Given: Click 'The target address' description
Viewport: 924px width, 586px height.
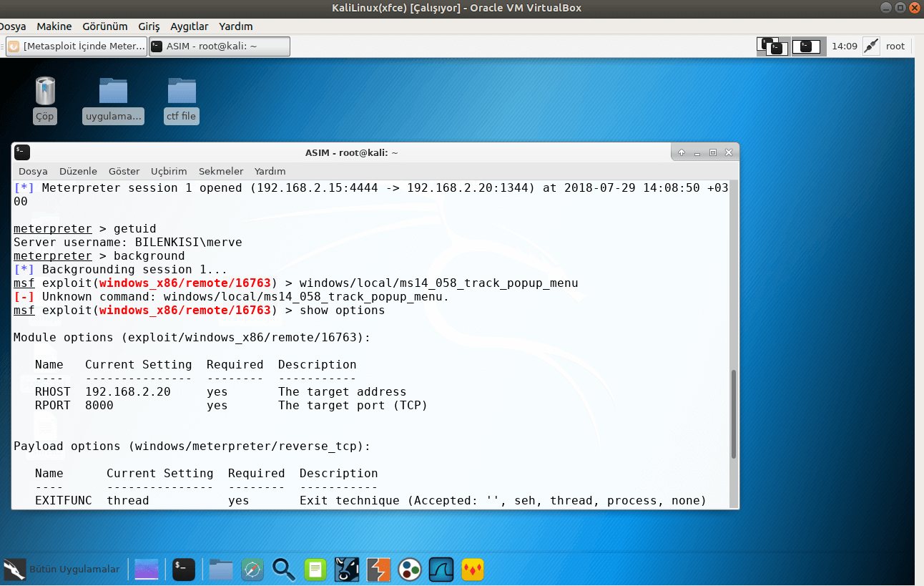Looking at the screenshot, I should pyautogui.click(x=342, y=392).
